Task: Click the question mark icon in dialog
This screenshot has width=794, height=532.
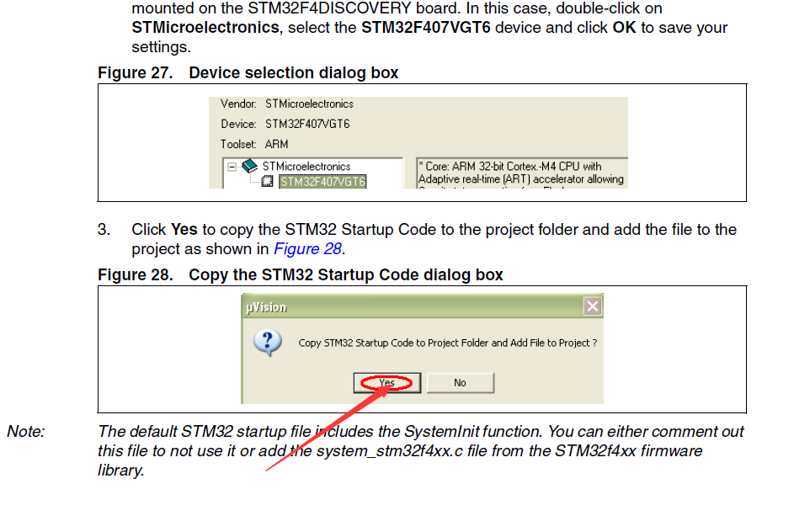Action: point(268,343)
